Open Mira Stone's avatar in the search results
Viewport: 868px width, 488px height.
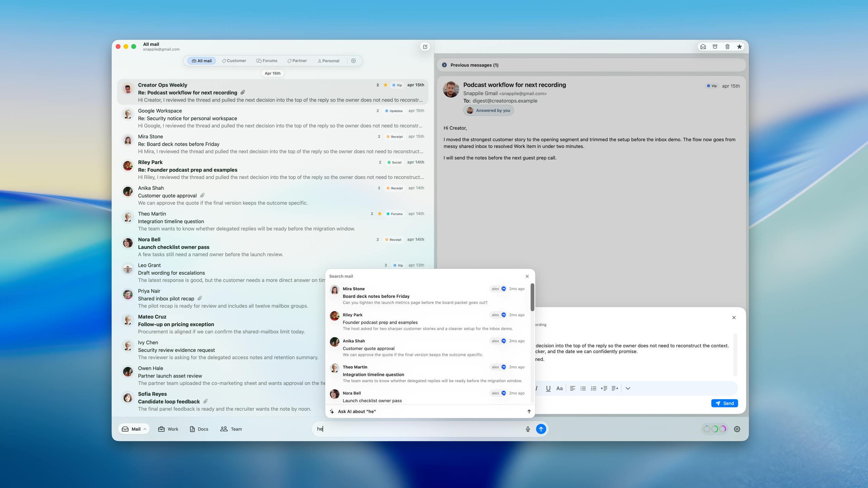pyautogui.click(x=335, y=290)
